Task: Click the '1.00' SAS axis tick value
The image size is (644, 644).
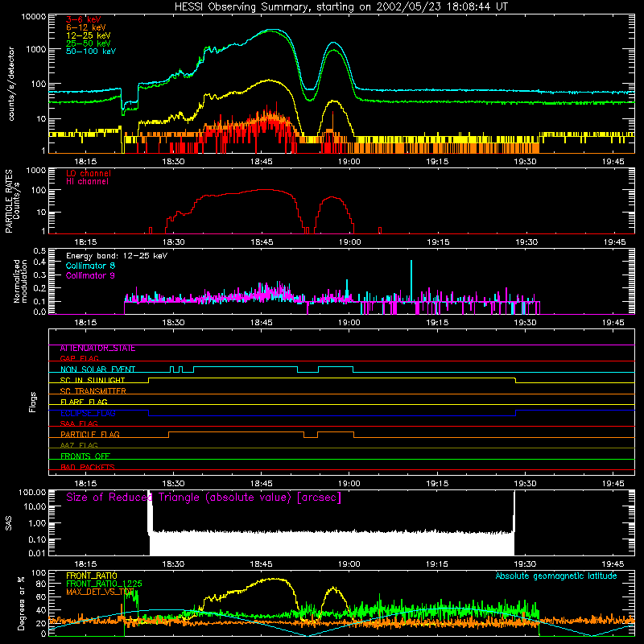Action: [37, 522]
